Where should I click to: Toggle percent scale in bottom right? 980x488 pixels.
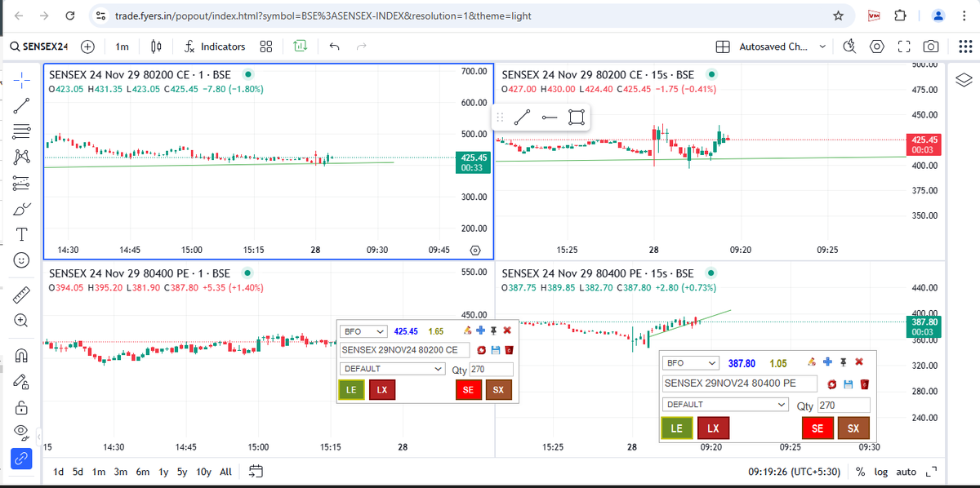click(x=861, y=472)
